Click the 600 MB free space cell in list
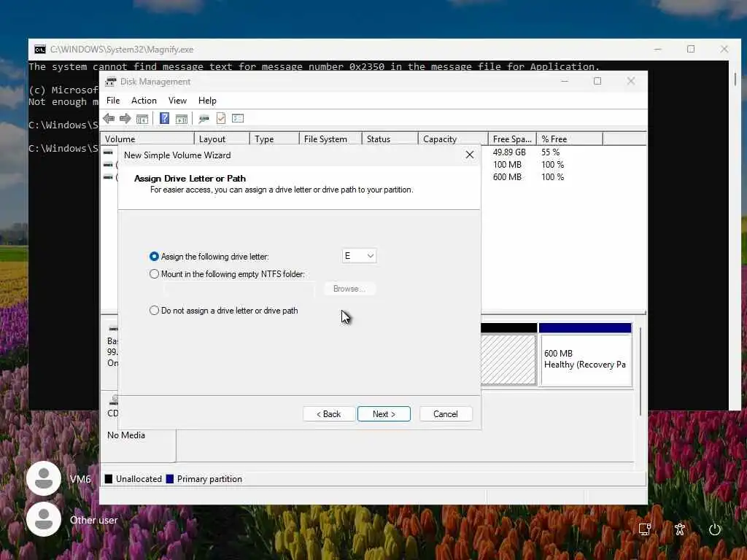747x560 pixels. (507, 177)
